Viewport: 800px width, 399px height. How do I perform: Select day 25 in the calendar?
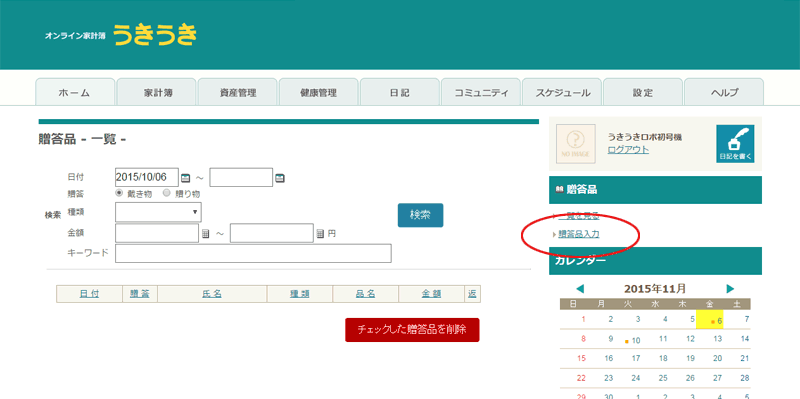coord(663,378)
